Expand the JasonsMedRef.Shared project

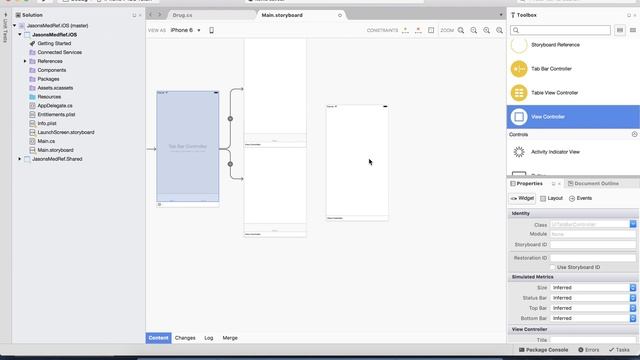click(x=20, y=159)
